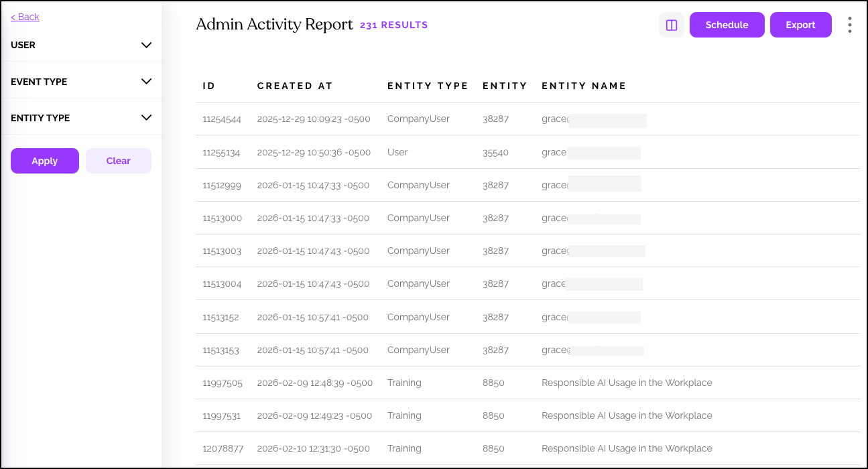The height and width of the screenshot is (469, 868).
Task: Click the ENTITY NAME column header
Action: click(x=584, y=86)
